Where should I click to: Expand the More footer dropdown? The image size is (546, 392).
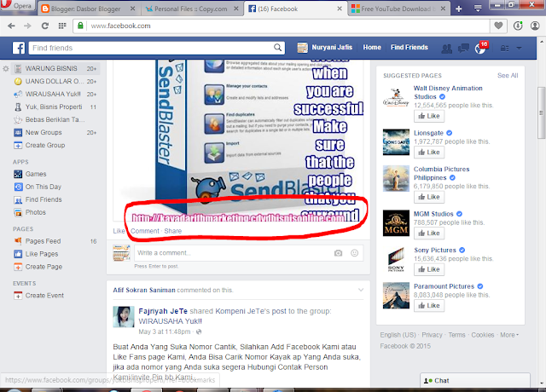pos(509,335)
